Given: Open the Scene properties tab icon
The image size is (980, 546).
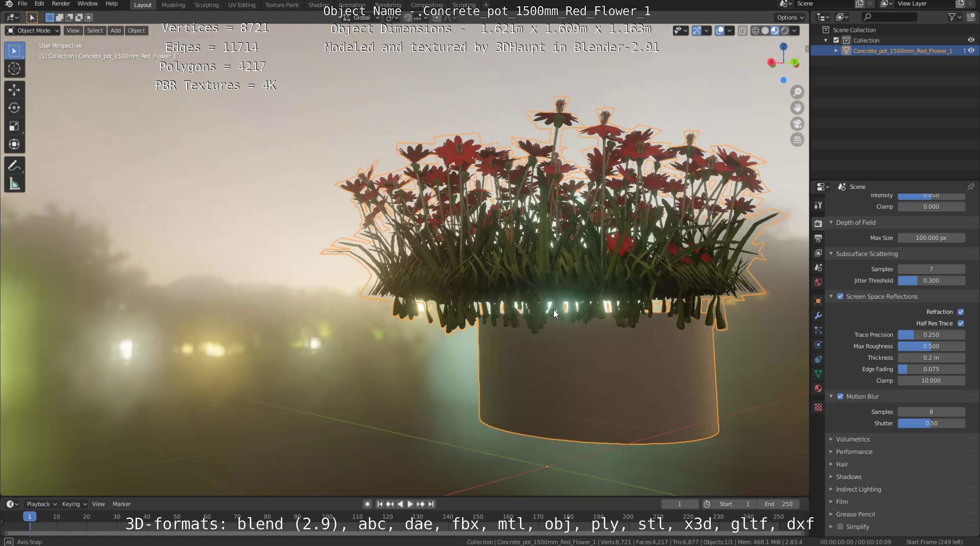Looking at the screenshot, I should coord(818,267).
